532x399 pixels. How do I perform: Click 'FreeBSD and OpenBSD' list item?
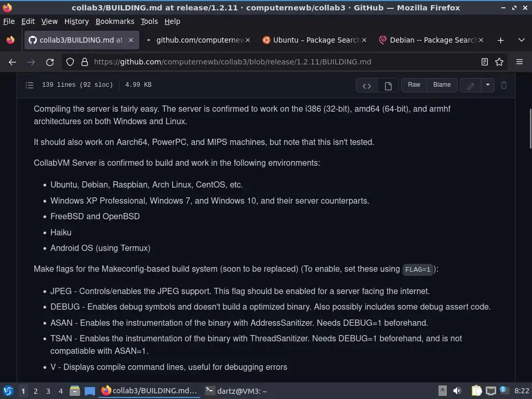(95, 217)
